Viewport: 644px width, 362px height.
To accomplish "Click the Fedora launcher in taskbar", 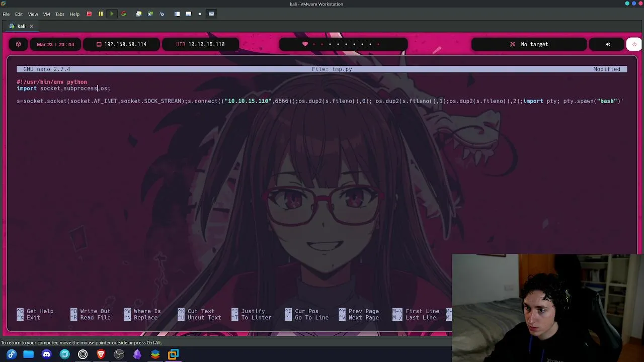I will click(x=12, y=354).
